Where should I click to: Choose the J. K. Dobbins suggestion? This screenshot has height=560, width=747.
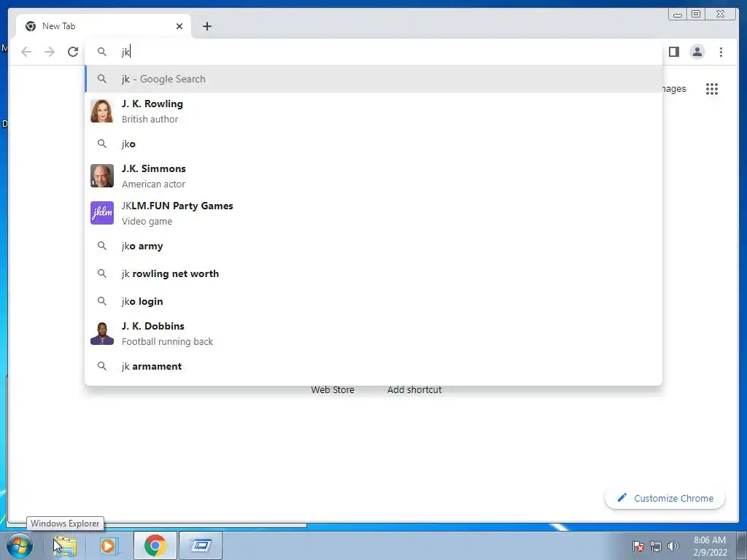point(373,333)
